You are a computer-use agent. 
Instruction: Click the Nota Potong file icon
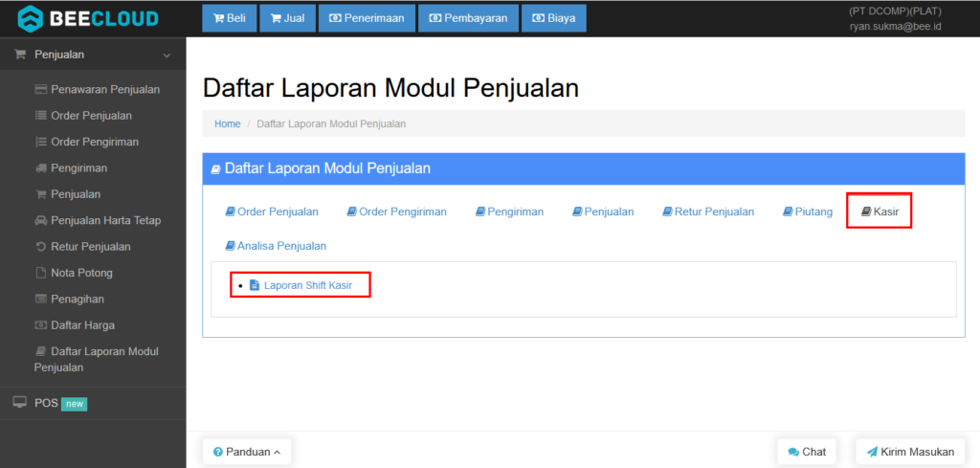coord(40,273)
